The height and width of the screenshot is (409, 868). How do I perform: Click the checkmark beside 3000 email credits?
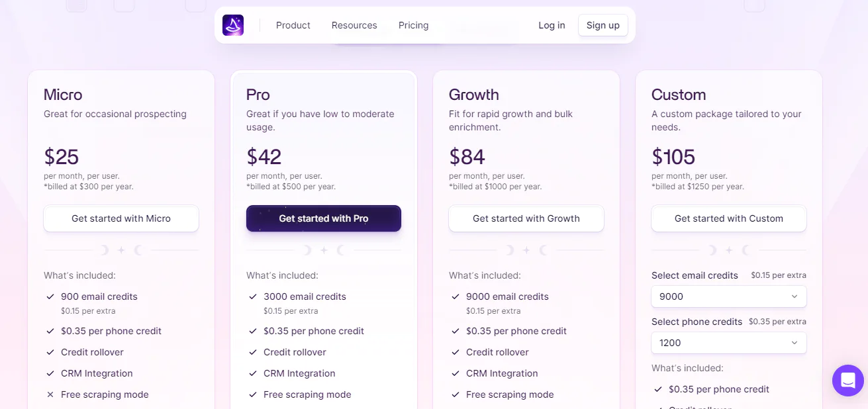[253, 296]
